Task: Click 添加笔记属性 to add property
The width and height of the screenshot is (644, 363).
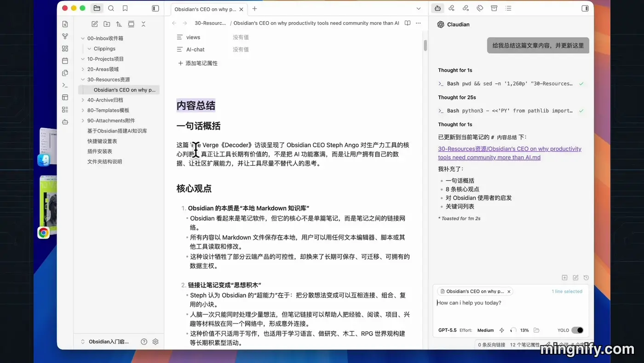Action: click(198, 63)
